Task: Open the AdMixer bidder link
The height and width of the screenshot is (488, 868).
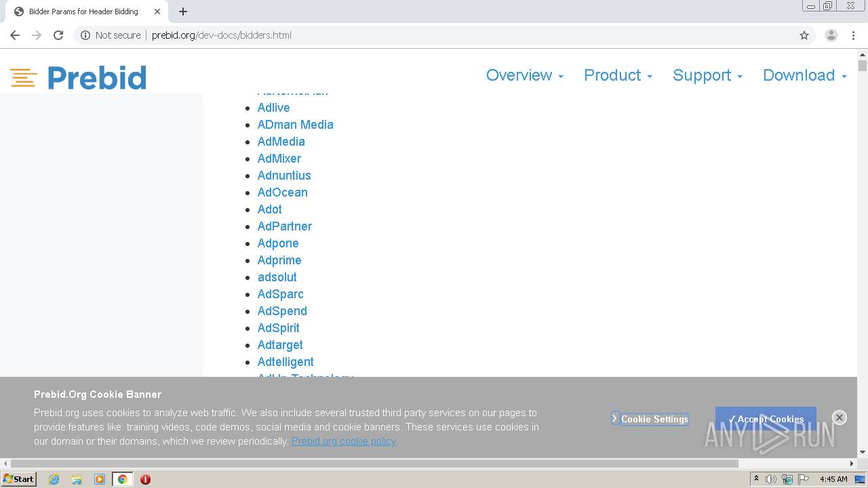Action: (279, 159)
